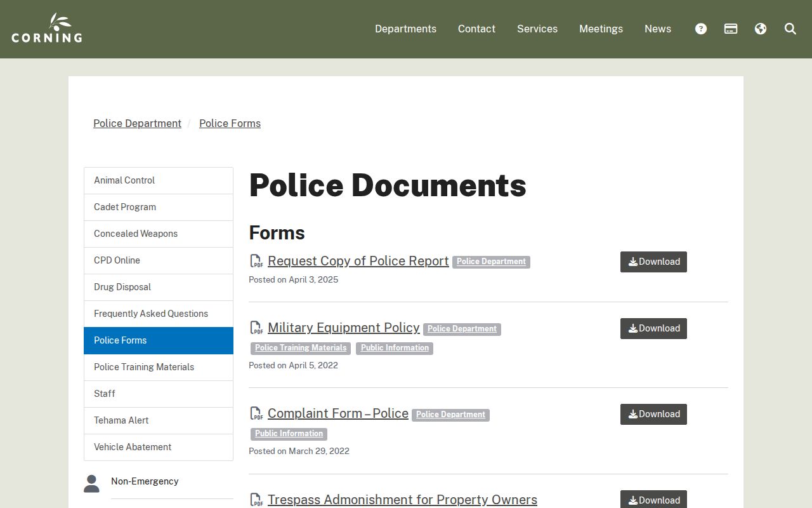
Task: Open the search magnifier icon
Action: tap(790, 29)
